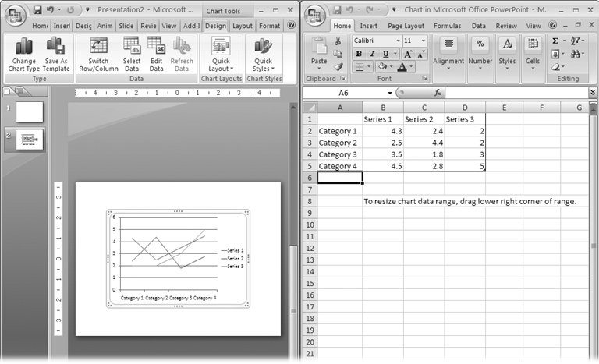Viewport: 599px width, 364px height.
Task: Click Save icon in PowerPoint quick access
Action: (x=37, y=10)
